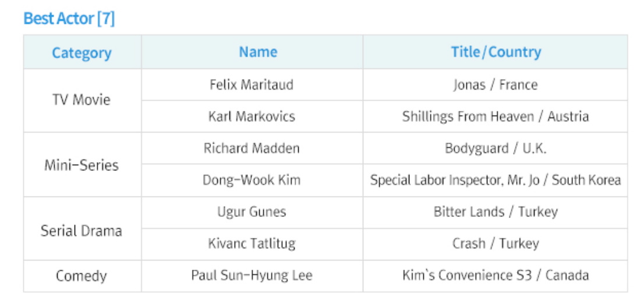The width and height of the screenshot is (644, 300).
Task: Click the Category column header
Action: point(82,53)
